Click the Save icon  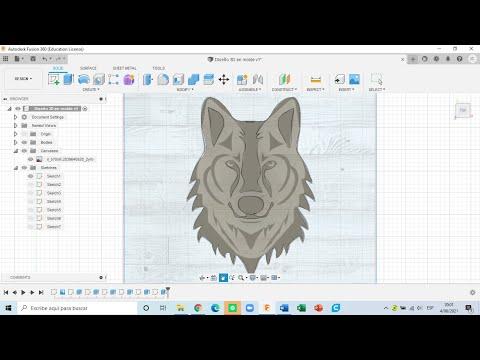[33, 59]
